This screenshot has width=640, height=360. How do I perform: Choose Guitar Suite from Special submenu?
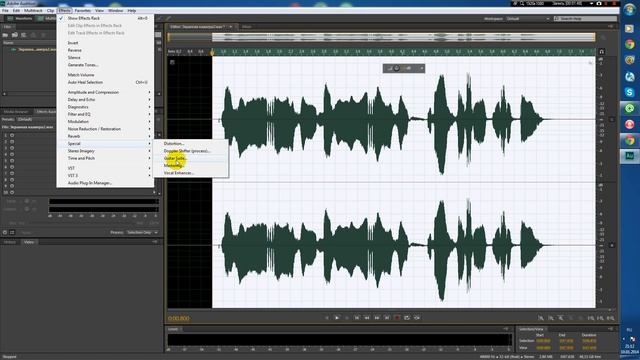pyautogui.click(x=191, y=158)
